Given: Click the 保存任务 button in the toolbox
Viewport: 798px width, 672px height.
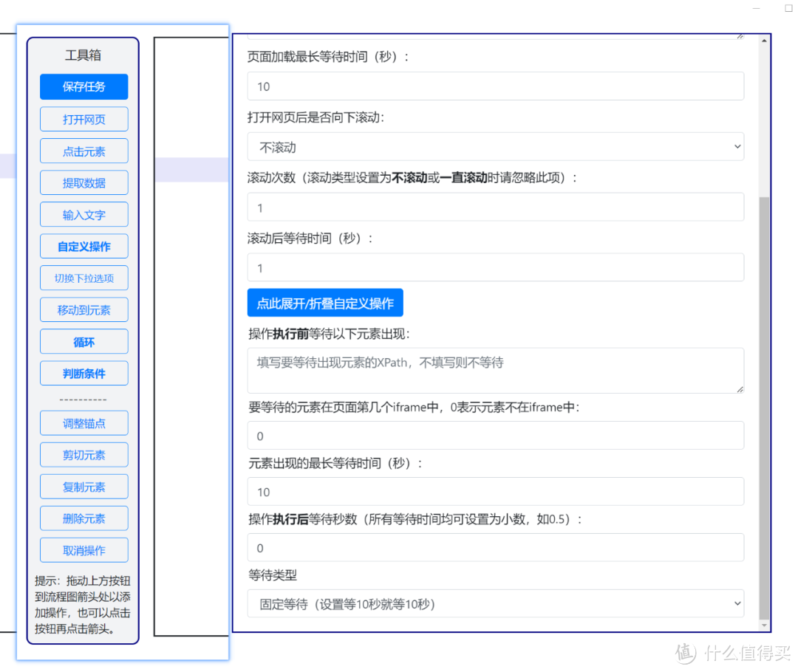Looking at the screenshot, I should click(x=84, y=86).
